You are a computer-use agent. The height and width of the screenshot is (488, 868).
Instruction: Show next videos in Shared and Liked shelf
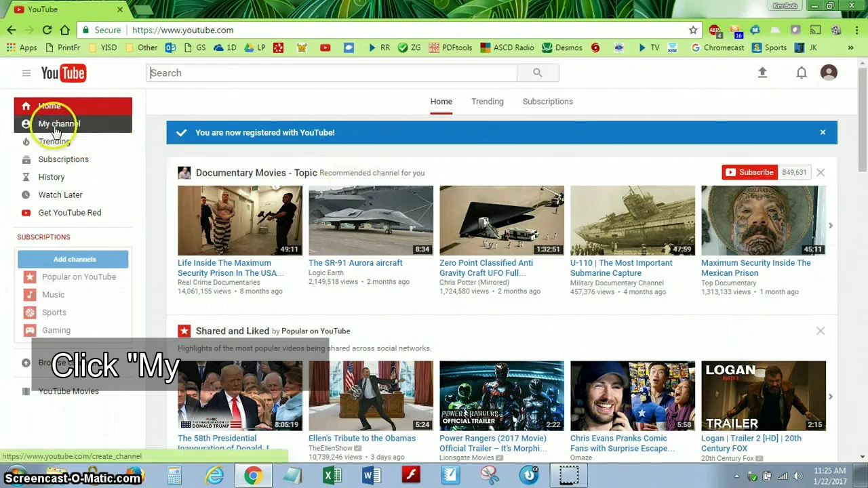point(831,396)
